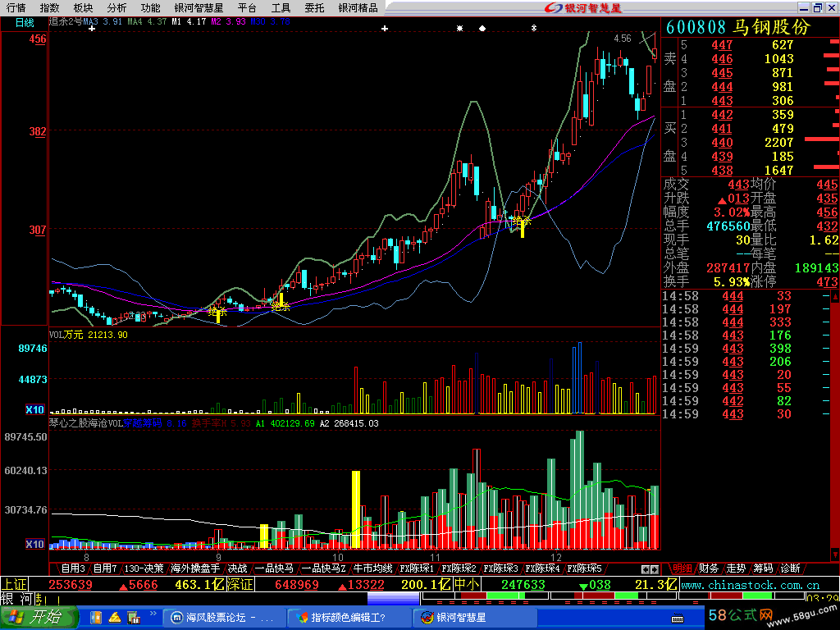Switch to the 一品快马Z indicator tab
840x630 pixels.
click(x=323, y=568)
